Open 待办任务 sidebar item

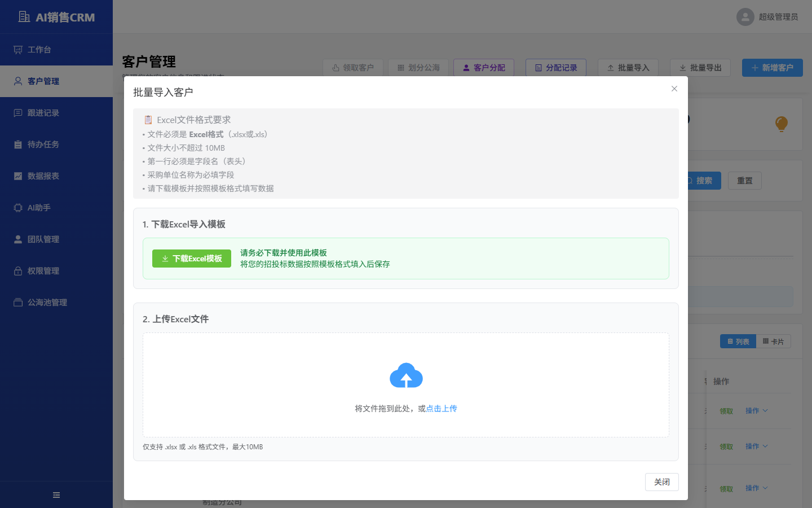click(56, 144)
